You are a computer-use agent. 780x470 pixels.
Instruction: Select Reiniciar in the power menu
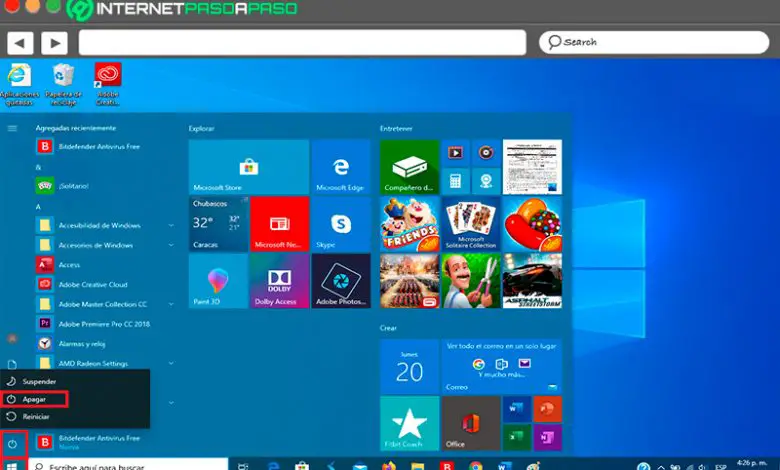point(75,416)
